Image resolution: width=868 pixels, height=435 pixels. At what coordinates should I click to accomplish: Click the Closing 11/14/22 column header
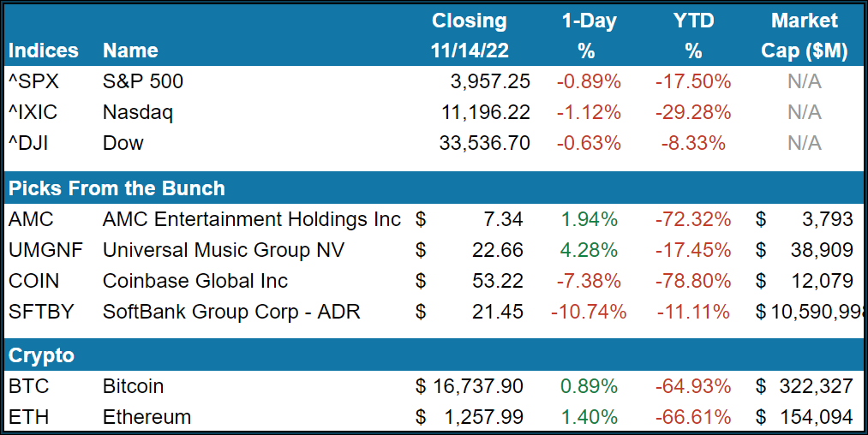tap(469, 36)
